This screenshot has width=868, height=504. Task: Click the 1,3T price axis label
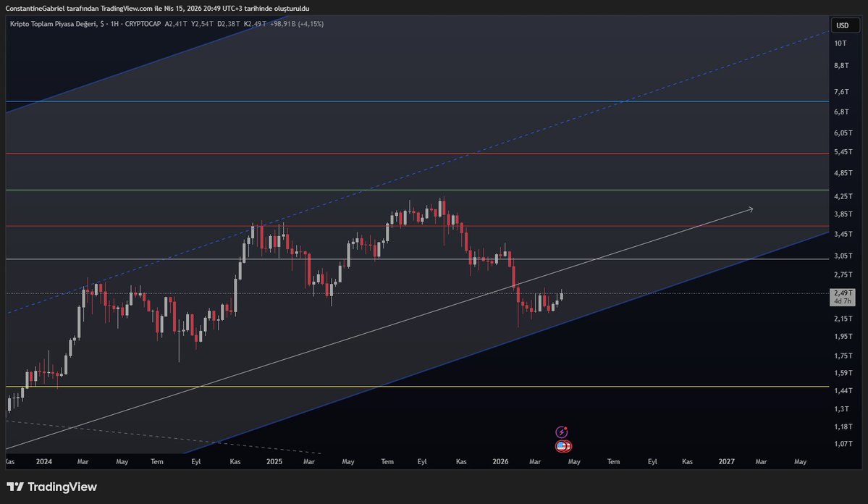[x=841, y=409]
